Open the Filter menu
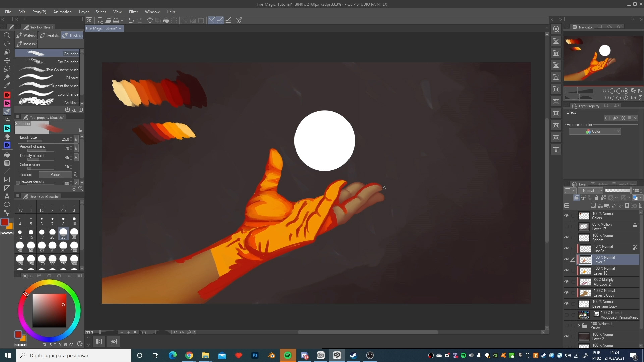The width and height of the screenshot is (644, 362). (x=133, y=12)
